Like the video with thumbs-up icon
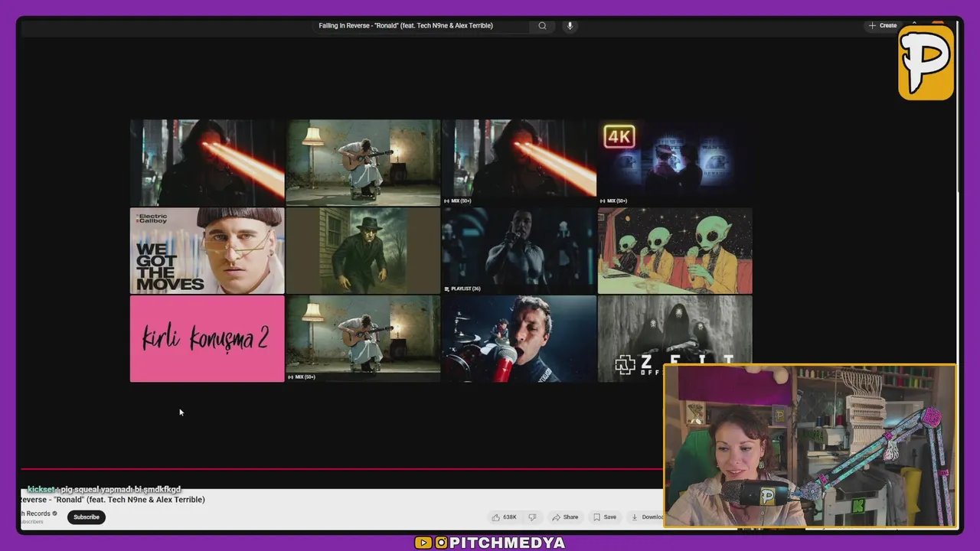Screen dimensions: 980x551 point(504,517)
